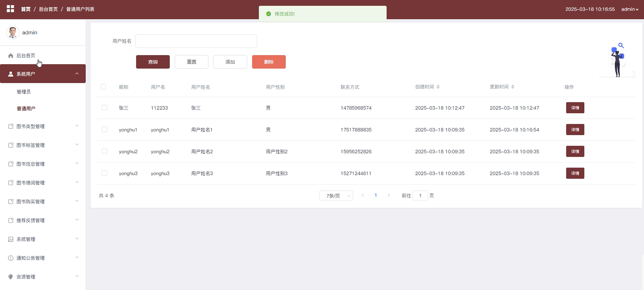
Task: Select the yonghu2 row checkbox
Action: click(x=104, y=151)
